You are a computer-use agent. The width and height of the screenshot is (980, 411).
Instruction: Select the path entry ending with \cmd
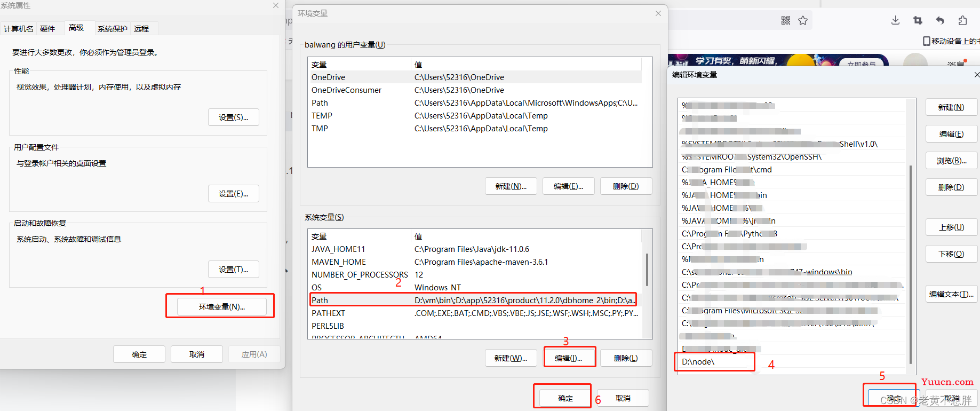pyautogui.click(x=792, y=170)
